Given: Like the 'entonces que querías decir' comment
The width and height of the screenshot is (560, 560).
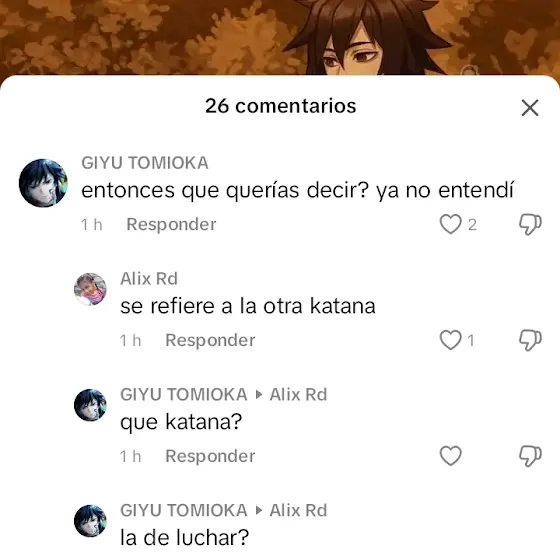Looking at the screenshot, I should [x=450, y=224].
